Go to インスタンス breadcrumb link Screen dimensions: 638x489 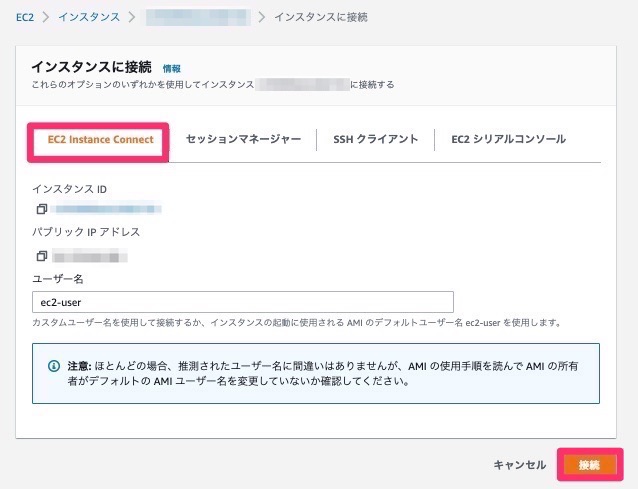[89, 17]
